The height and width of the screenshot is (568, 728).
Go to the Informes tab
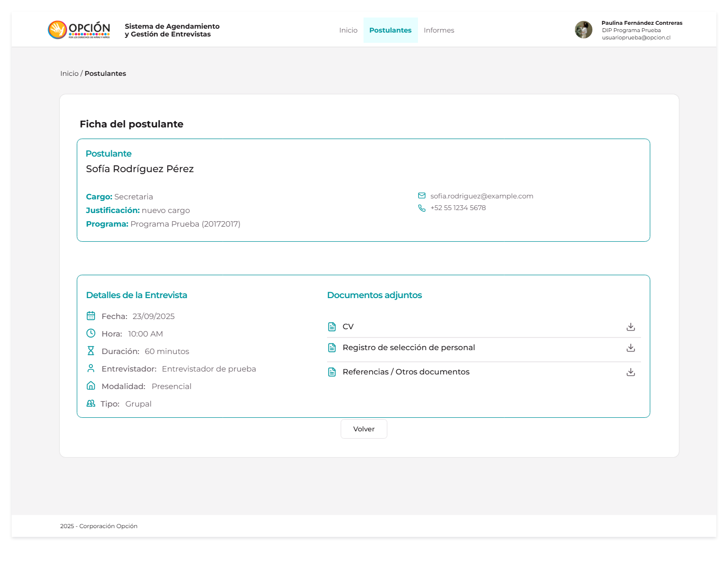tap(439, 30)
